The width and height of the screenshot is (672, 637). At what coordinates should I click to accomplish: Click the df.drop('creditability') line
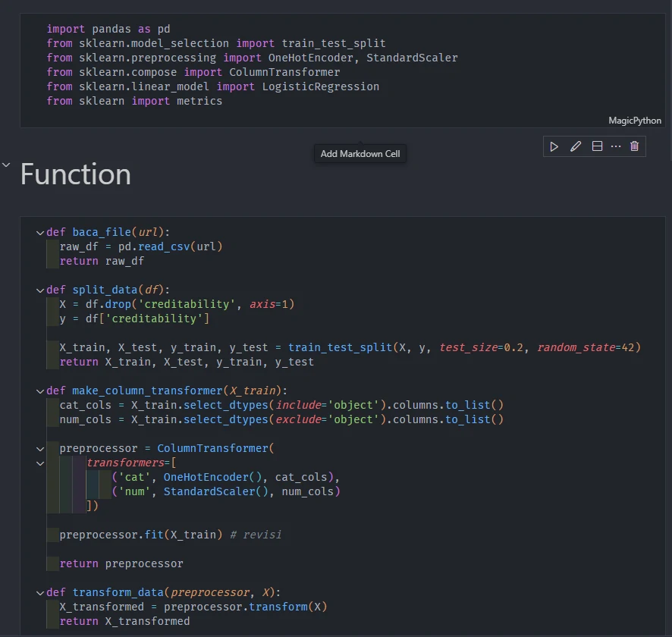click(177, 305)
